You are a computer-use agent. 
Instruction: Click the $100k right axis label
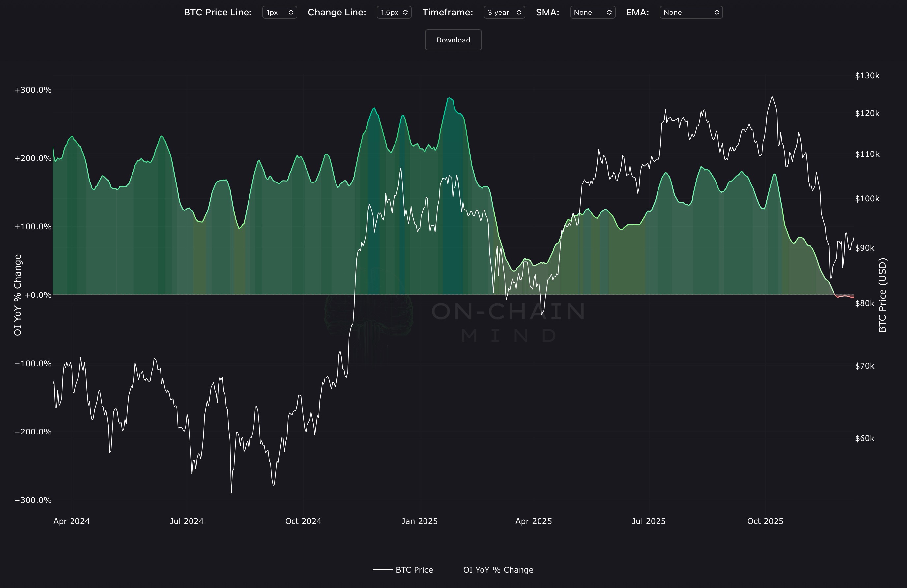pyautogui.click(x=867, y=199)
